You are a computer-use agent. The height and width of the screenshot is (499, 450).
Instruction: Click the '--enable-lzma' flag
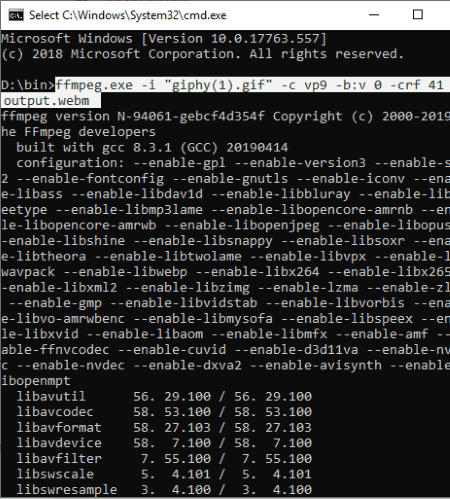pos(308,288)
